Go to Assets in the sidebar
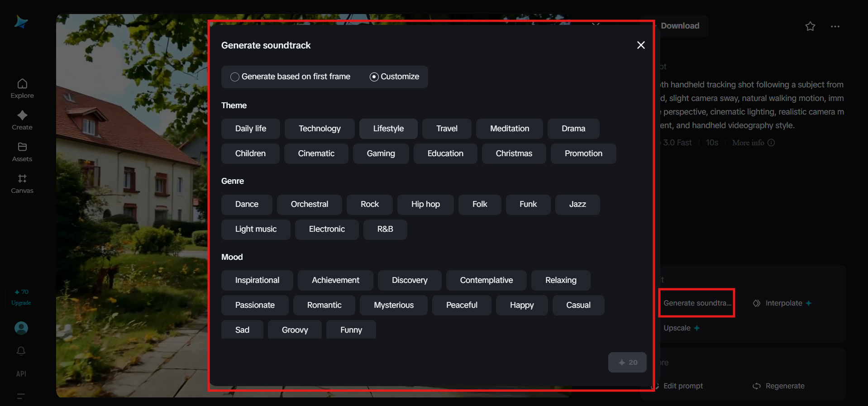This screenshot has width=868, height=406. tap(22, 152)
